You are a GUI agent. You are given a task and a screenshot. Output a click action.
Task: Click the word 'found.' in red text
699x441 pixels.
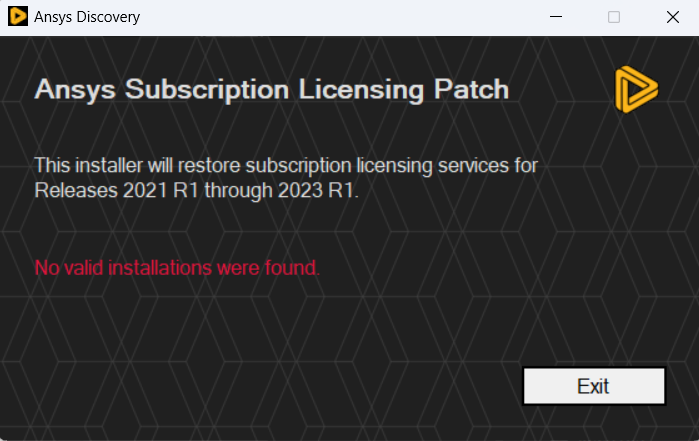coord(292,268)
